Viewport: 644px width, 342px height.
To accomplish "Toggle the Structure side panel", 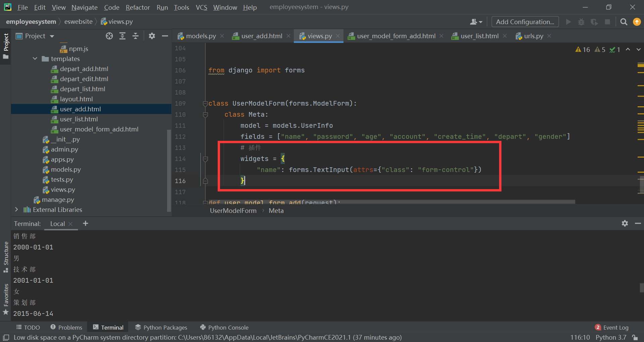I will tap(6, 257).
